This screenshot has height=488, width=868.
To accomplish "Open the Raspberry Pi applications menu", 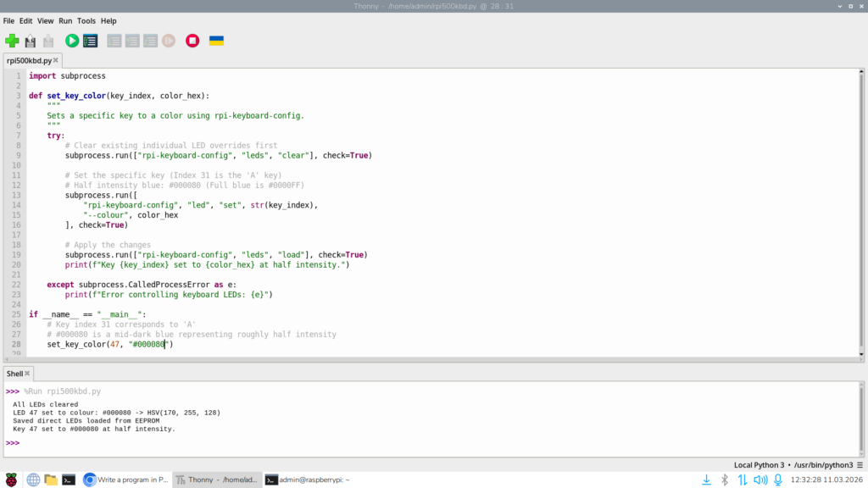I will pos(11,480).
